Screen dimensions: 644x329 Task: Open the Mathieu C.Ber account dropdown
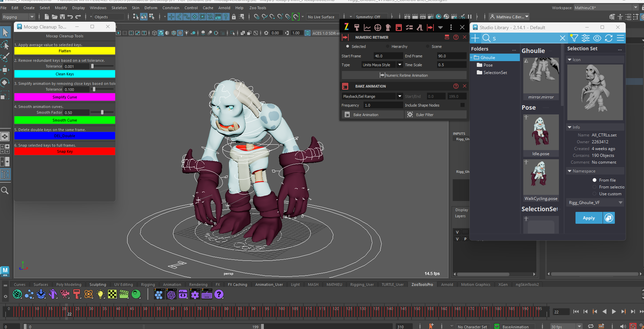click(509, 17)
